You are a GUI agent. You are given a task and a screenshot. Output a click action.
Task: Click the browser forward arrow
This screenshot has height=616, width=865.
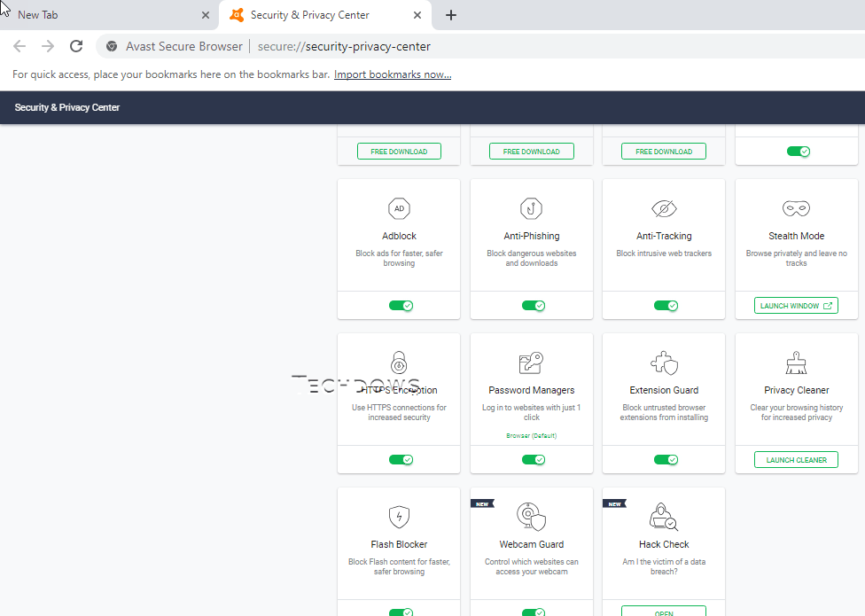click(48, 46)
